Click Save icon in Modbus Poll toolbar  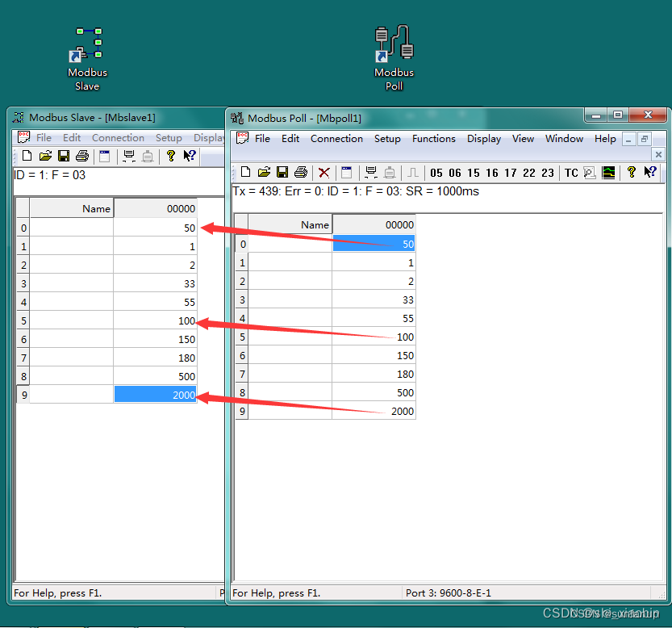pos(282,172)
